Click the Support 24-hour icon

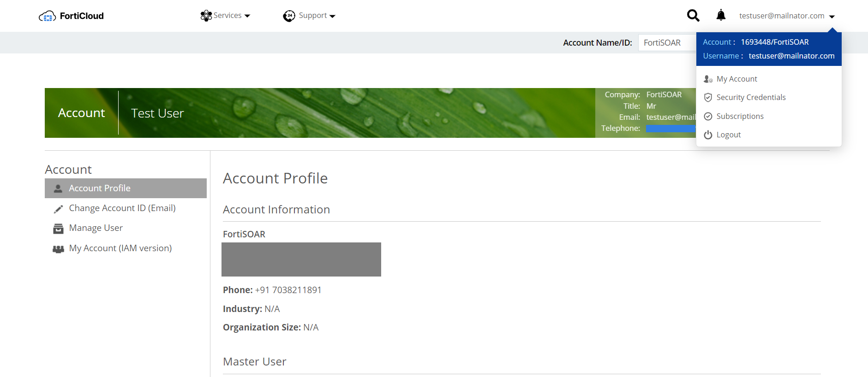(x=289, y=16)
